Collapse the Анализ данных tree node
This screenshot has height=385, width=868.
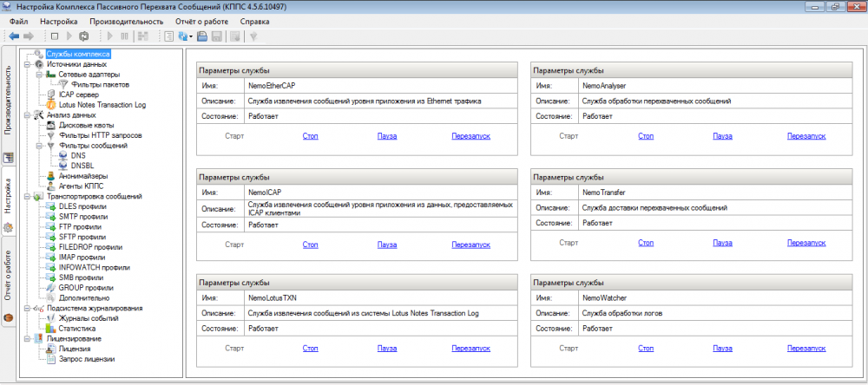(27, 115)
